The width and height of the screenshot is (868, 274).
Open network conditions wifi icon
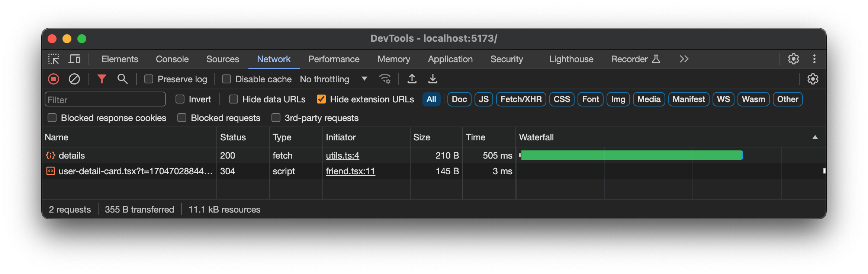(385, 79)
